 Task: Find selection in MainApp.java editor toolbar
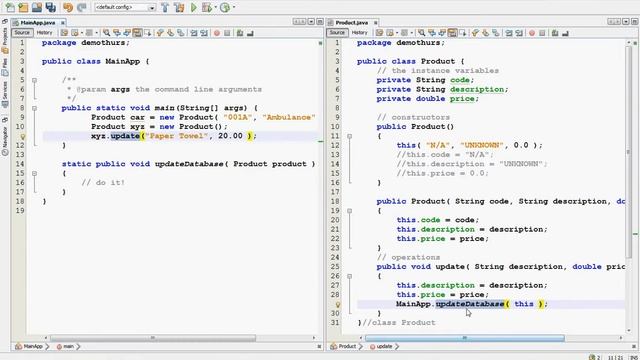[106, 33]
